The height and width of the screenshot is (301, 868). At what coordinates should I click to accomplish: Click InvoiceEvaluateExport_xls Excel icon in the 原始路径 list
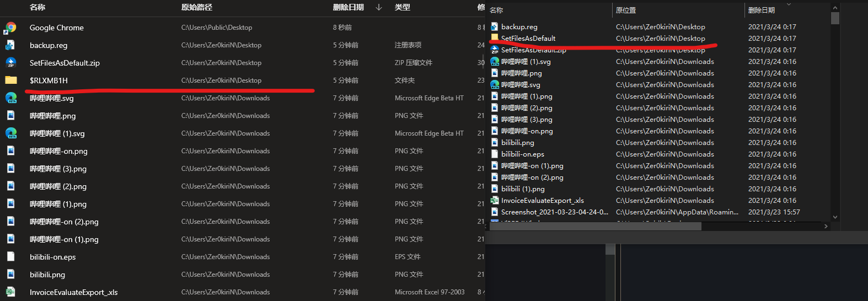tap(10, 292)
